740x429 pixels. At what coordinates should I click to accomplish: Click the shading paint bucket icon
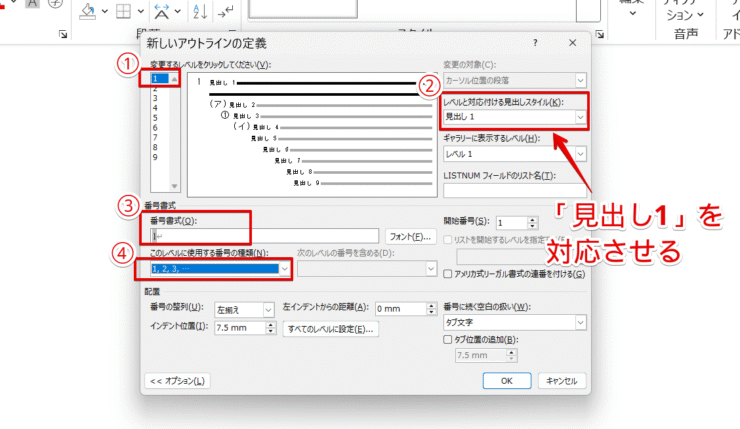point(88,11)
